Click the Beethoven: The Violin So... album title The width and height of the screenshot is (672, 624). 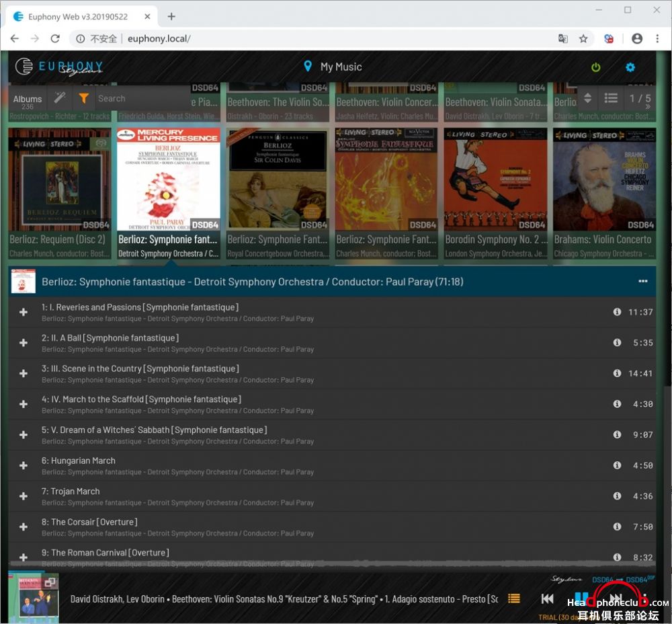(278, 102)
